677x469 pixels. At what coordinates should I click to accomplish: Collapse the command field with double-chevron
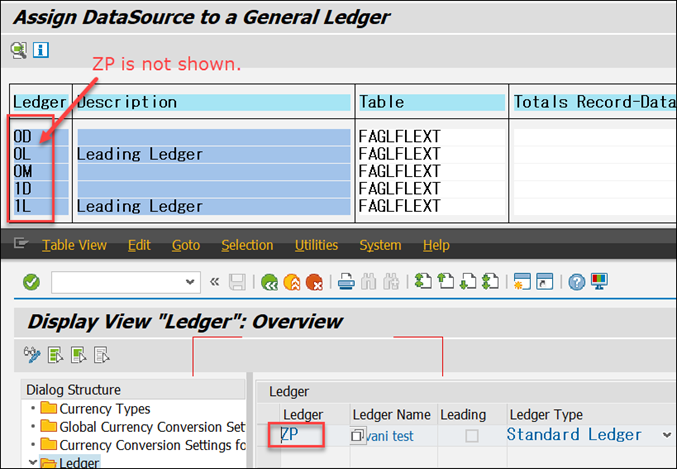click(x=214, y=282)
